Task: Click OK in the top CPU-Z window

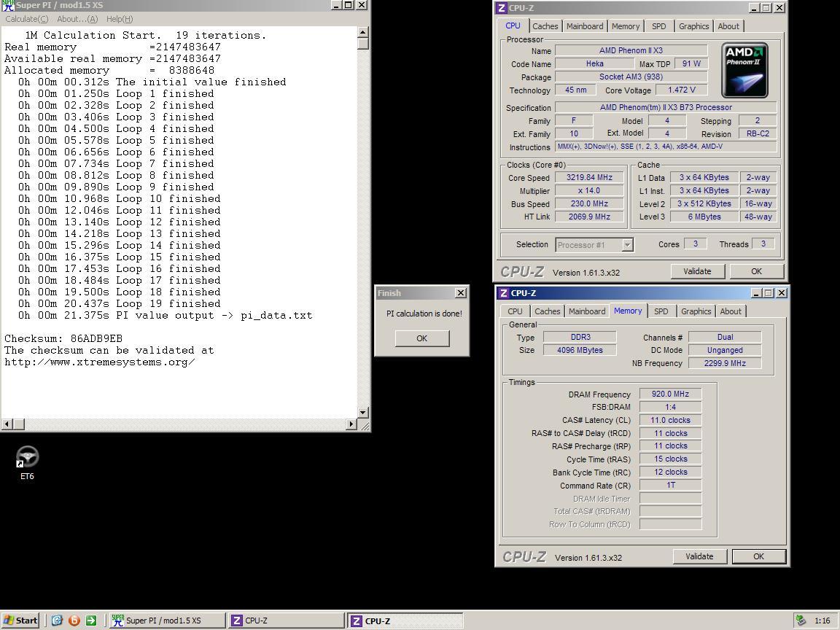Action: click(x=756, y=271)
